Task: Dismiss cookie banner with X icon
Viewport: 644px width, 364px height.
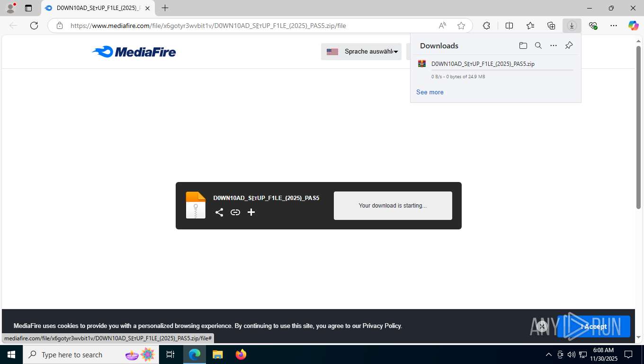Action: point(542,326)
